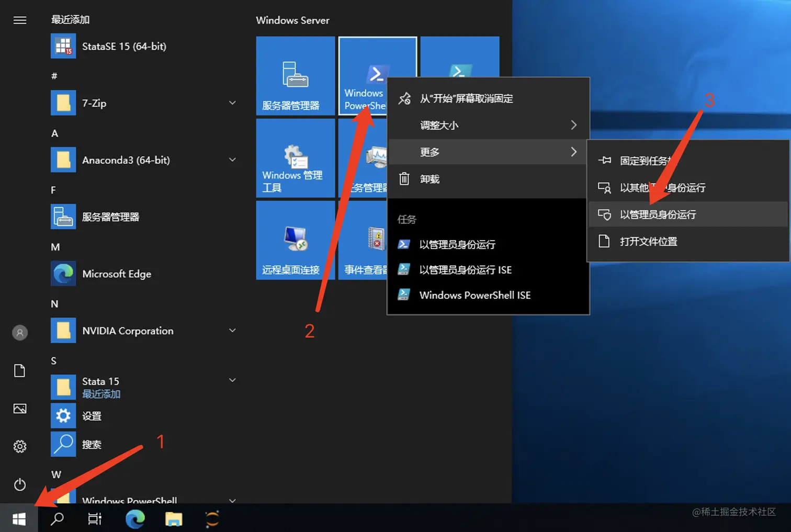Click the Windows Server group title
Viewport: 791px width, 532px height.
292,20
